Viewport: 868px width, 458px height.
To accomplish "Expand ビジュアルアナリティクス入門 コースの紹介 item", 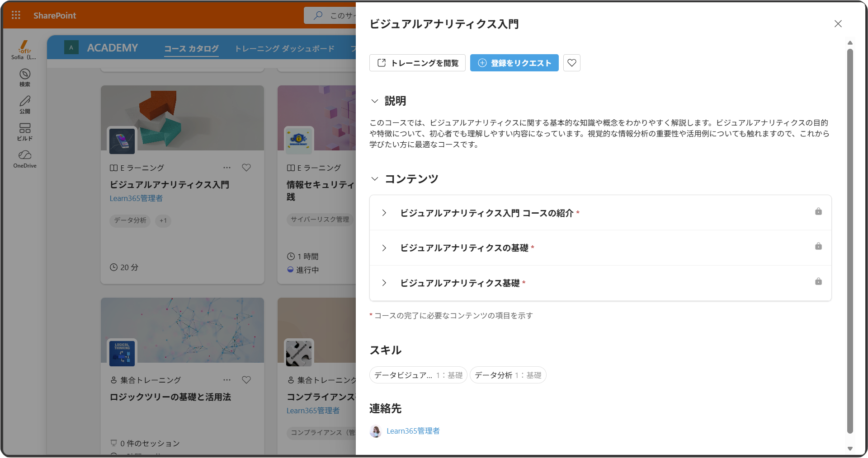I will click(384, 213).
